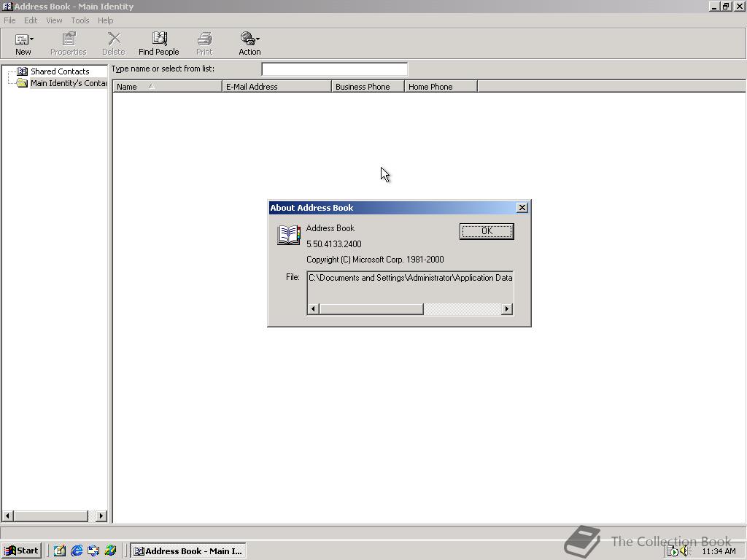Click the folder pane scrollbar's right arrow

point(101,516)
